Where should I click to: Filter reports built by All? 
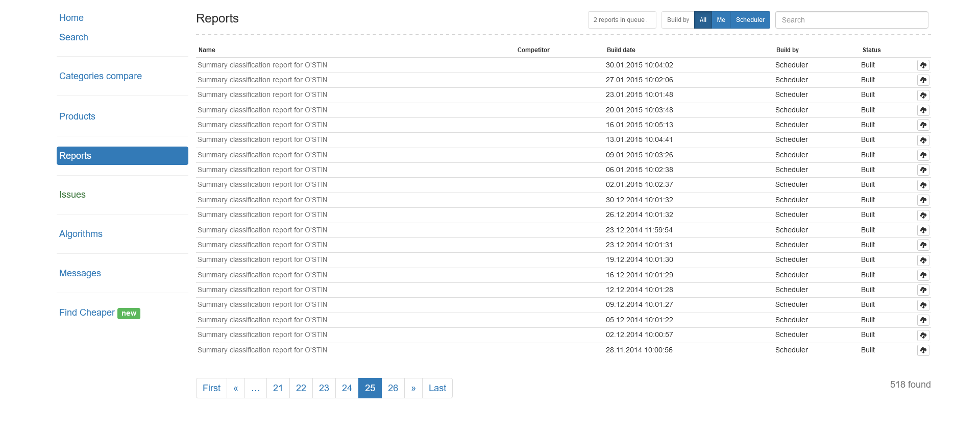[703, 20]
